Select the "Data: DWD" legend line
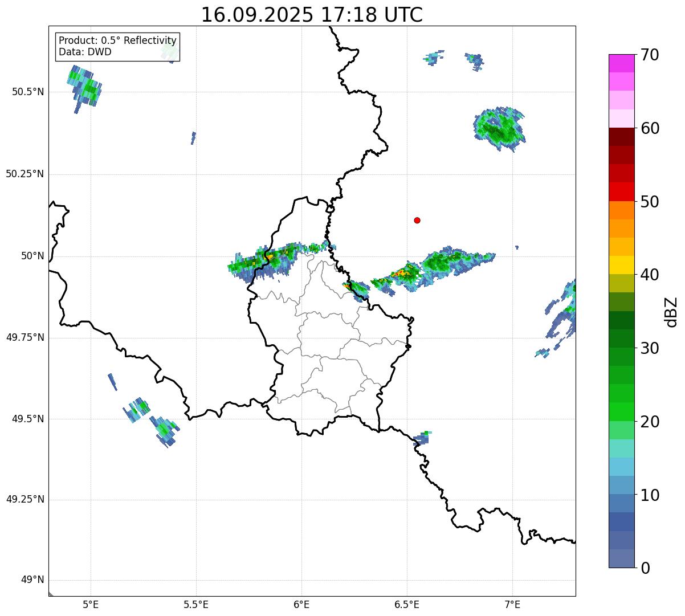This screenshot has height=616, width=685. point(85,52)
